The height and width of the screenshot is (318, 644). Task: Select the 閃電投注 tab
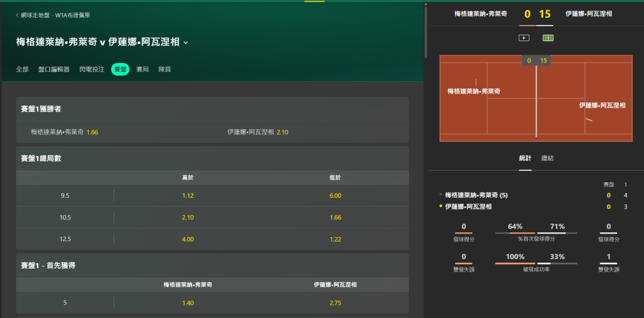click(92, 69)
